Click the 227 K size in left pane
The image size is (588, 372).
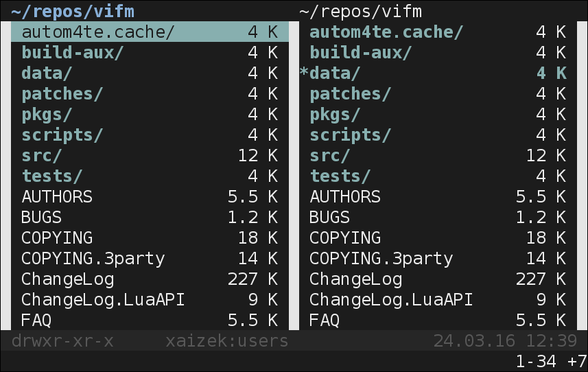pos(252,279)
